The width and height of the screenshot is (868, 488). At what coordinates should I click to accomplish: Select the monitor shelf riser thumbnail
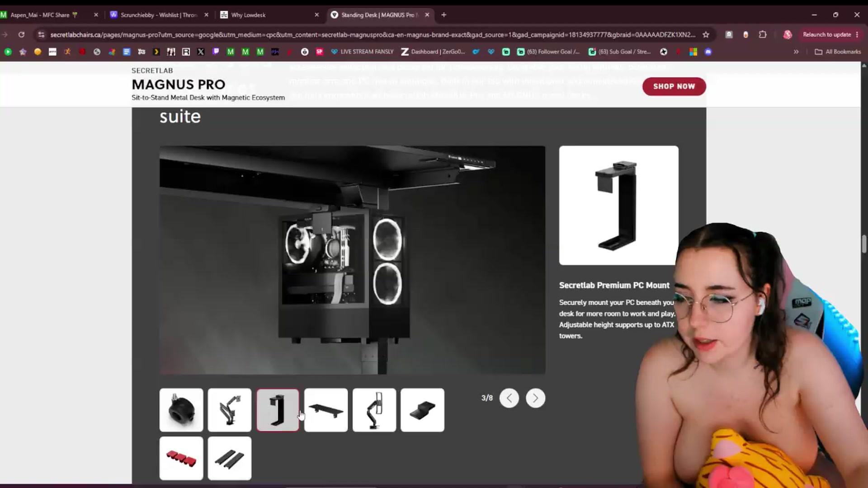pyautogui.click(x=326, y=410)
